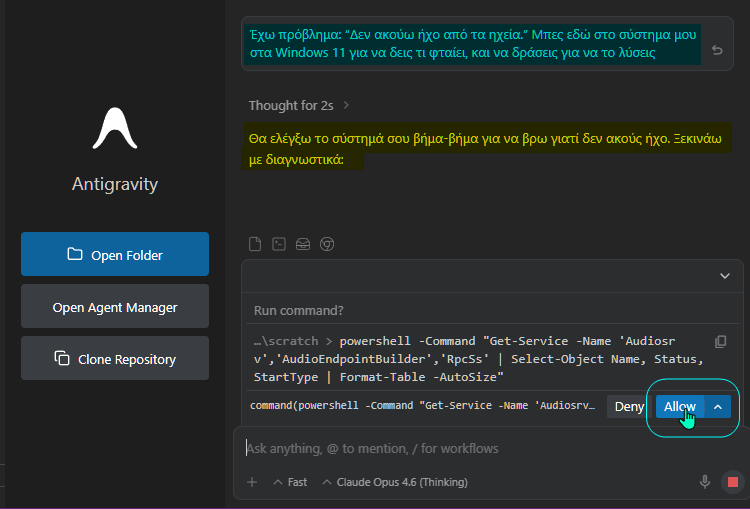750x509 pixels.
Task: Collapse the Run command panel chevron
Action: (725, 276)
